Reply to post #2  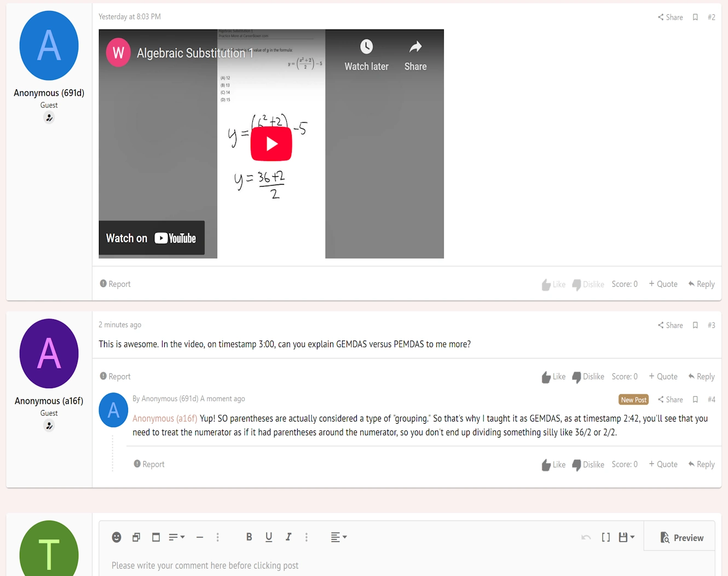point(701,284)
